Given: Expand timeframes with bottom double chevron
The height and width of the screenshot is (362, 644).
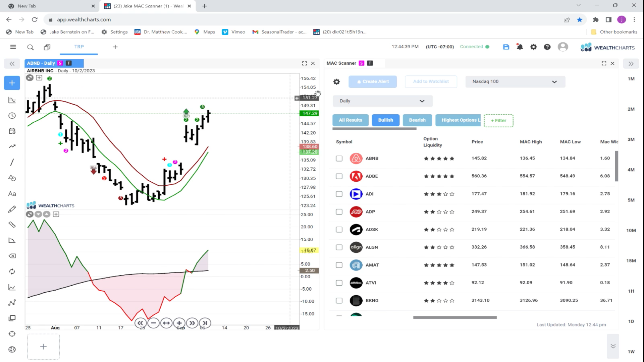Looking at the screenshot, I should pyautogui.click(x=613, y=346).
